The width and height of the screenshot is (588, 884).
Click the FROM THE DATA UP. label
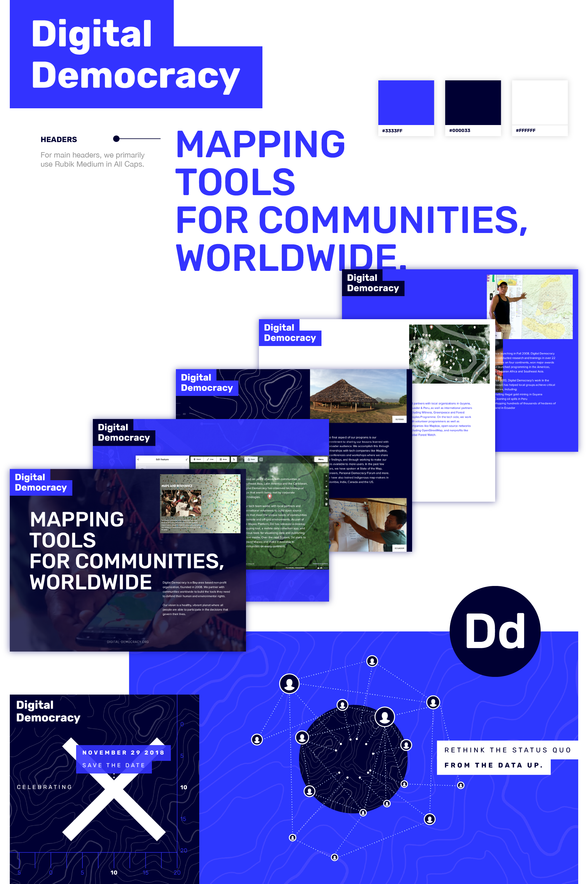494,765
